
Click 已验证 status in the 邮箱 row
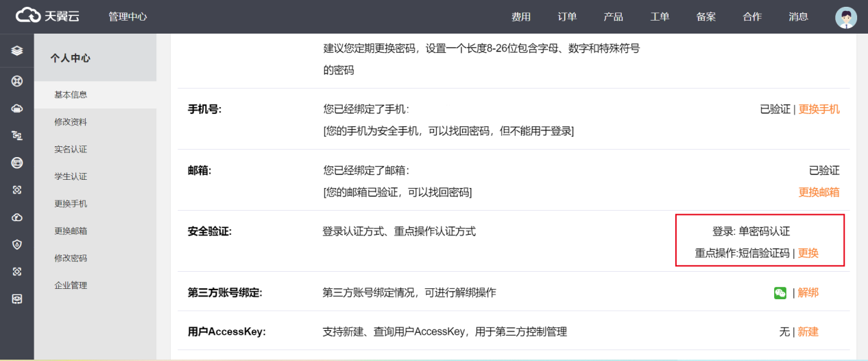824,170
